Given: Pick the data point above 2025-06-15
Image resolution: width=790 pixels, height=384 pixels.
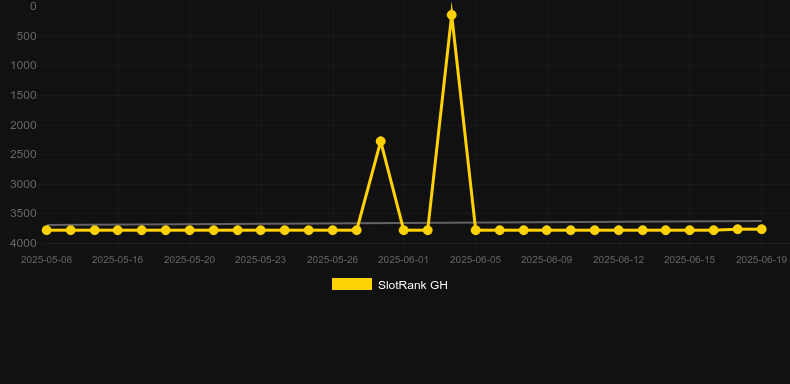Looking at the screenshot, I should [690, 230].
